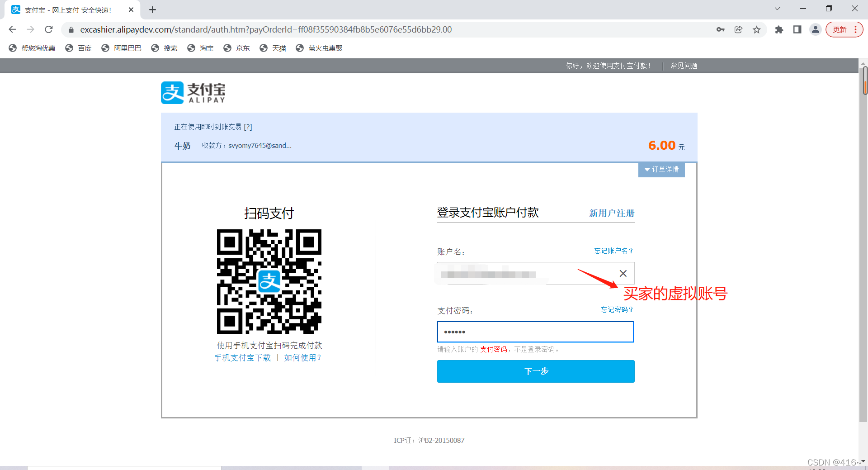Open the Chrome profile avatar
This screenshot has height=470, width=868.
(x=815, y=29)
